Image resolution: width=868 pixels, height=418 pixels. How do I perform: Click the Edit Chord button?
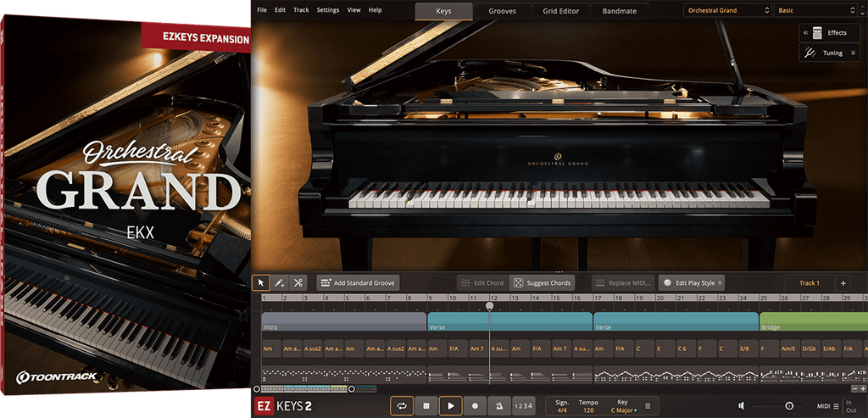(x=481, y=283)
